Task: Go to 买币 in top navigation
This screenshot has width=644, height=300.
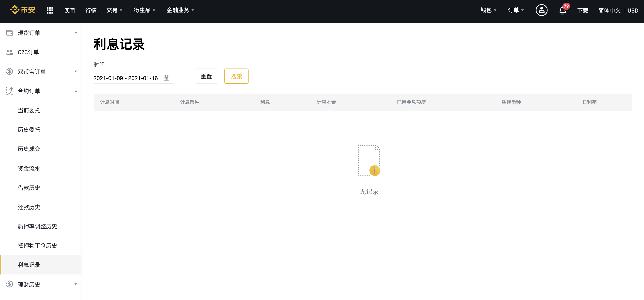Action: (x=70, y=10)
